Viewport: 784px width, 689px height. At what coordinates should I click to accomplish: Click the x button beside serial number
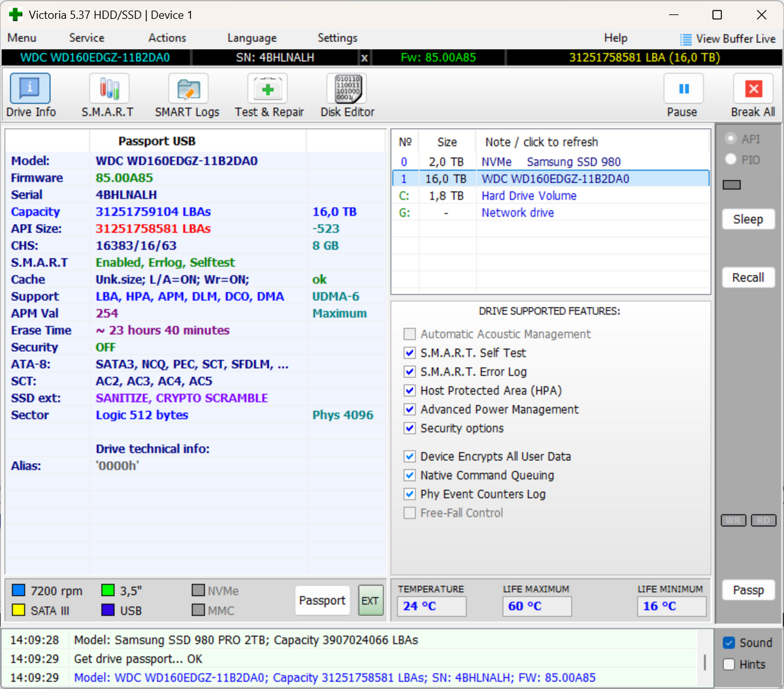tap(365, 58)
